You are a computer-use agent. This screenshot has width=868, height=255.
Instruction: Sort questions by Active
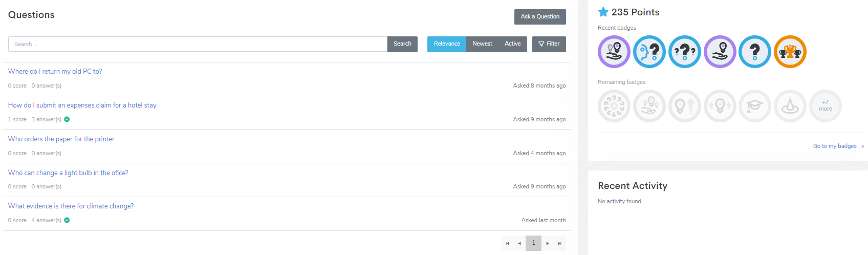[x=512, y=44]
